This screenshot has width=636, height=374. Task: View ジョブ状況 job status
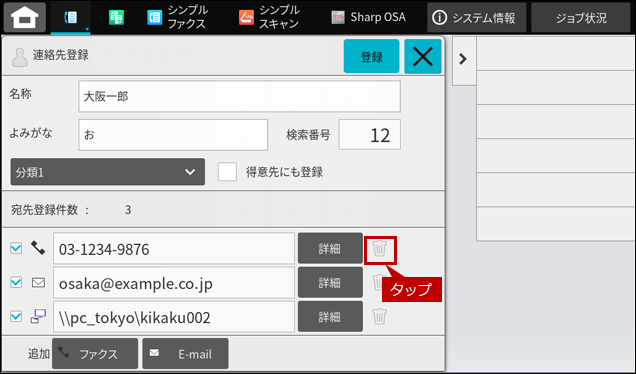(581, 17)
